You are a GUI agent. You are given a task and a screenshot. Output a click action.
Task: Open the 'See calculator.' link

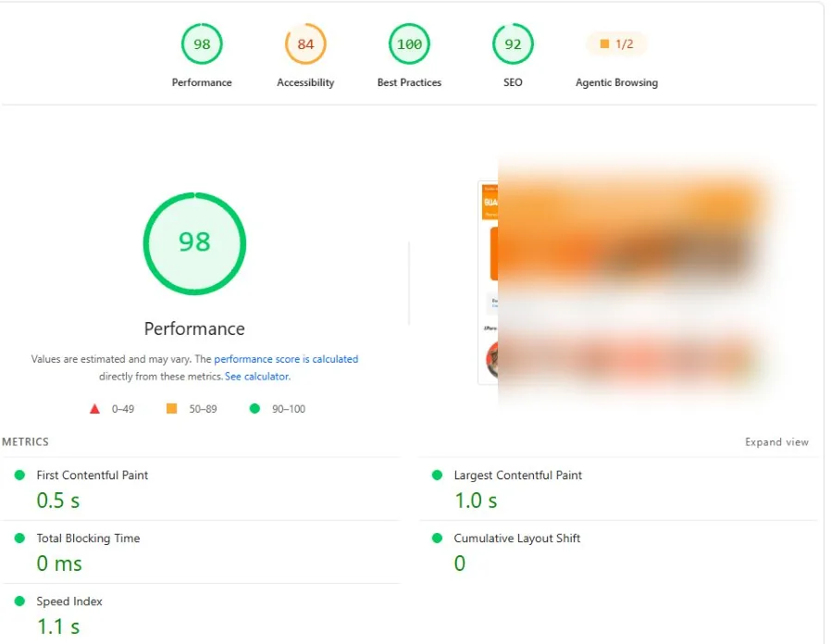(257, 377)
